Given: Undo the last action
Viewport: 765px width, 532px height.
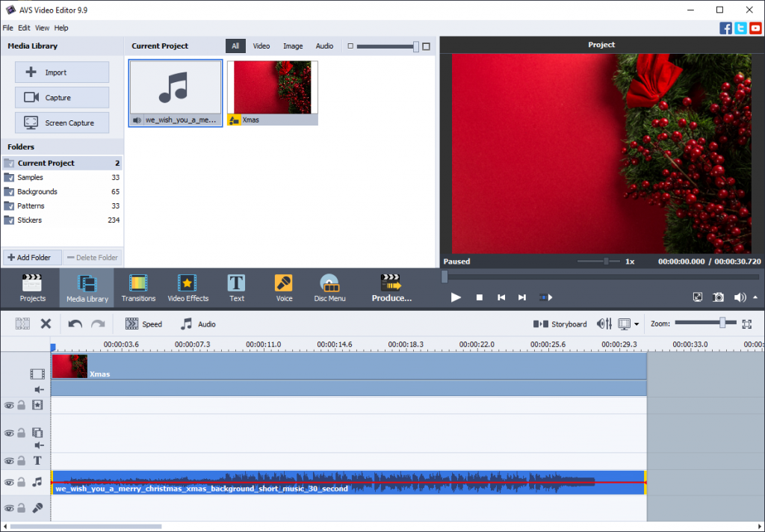Looking at the screenshot, I should coord(75,324).
